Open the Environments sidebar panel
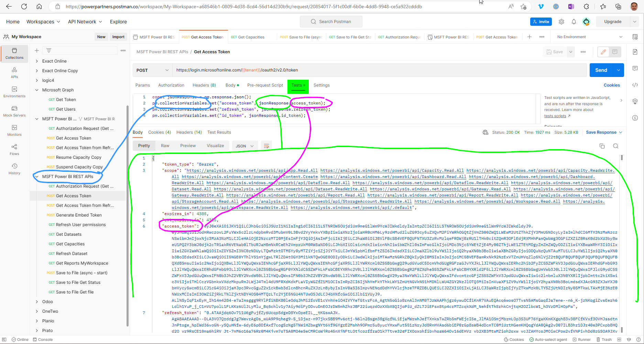 tap(14, 92)
